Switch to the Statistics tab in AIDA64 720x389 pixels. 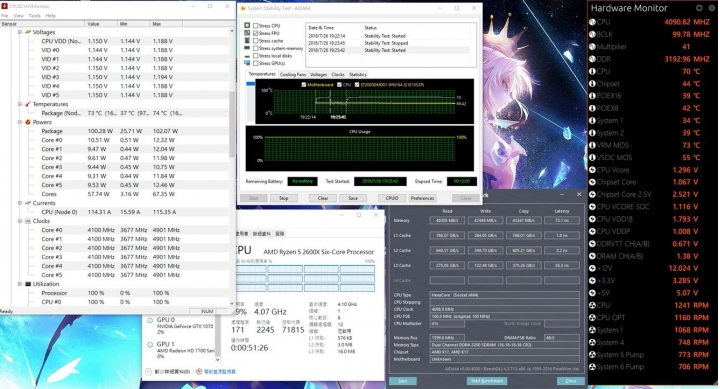358,74
